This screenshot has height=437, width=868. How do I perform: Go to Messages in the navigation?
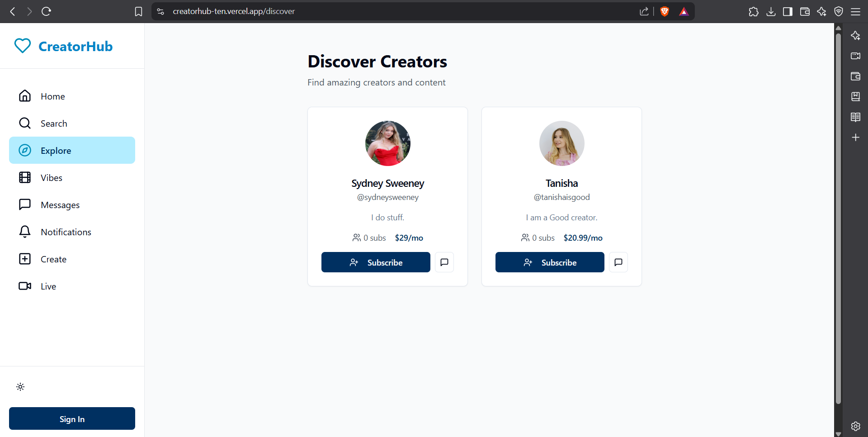click(60, 204)
